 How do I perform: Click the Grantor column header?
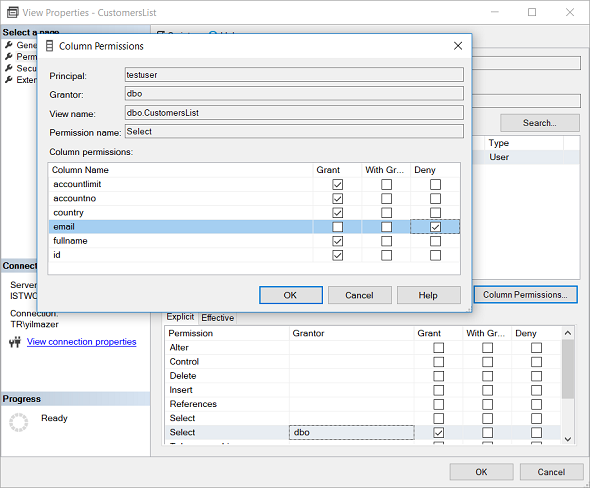tap(351, 333)
